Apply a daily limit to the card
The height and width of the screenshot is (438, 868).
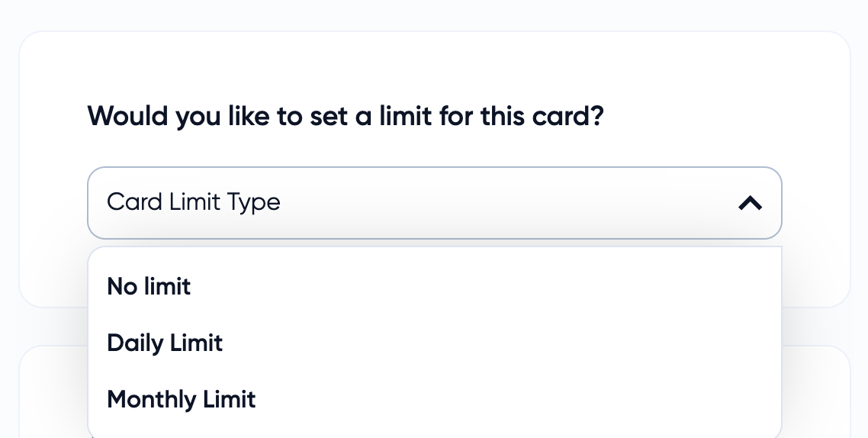coord(165,343)
